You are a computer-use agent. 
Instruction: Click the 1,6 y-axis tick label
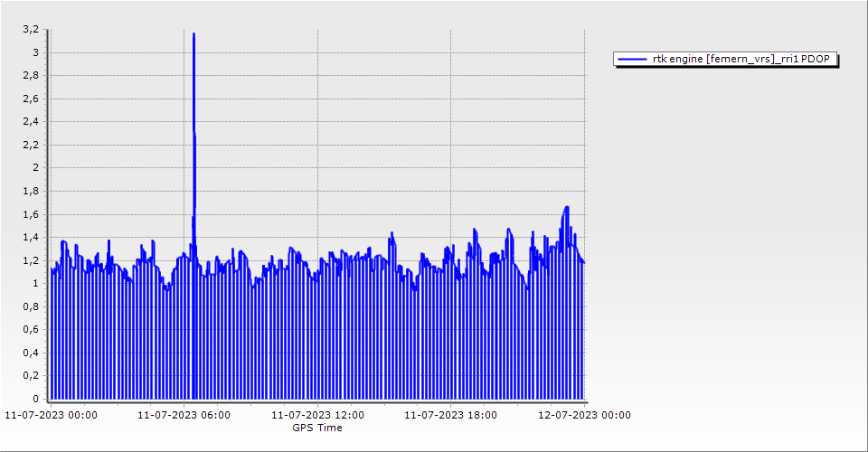[x=32, y=214]
